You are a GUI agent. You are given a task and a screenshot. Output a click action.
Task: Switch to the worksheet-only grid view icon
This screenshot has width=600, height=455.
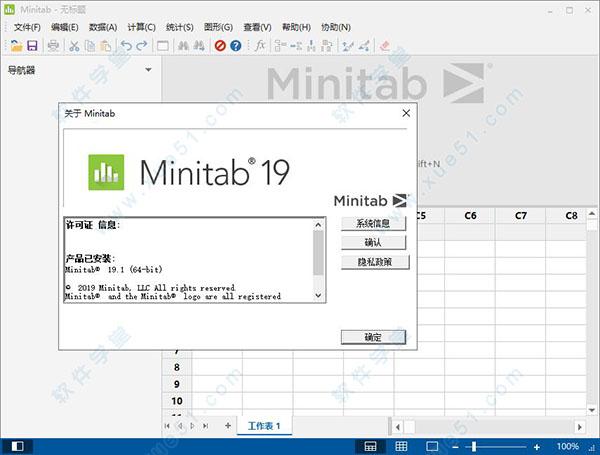coord(401,446)
